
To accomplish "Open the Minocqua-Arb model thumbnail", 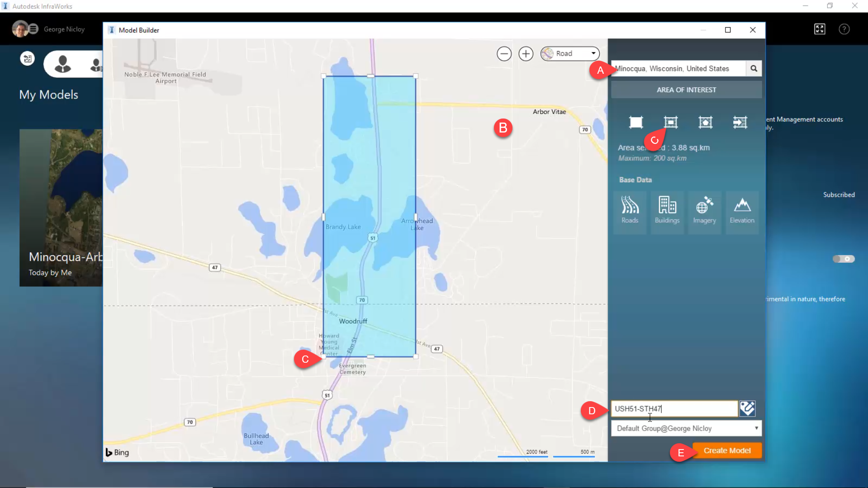I will point(61,208).
